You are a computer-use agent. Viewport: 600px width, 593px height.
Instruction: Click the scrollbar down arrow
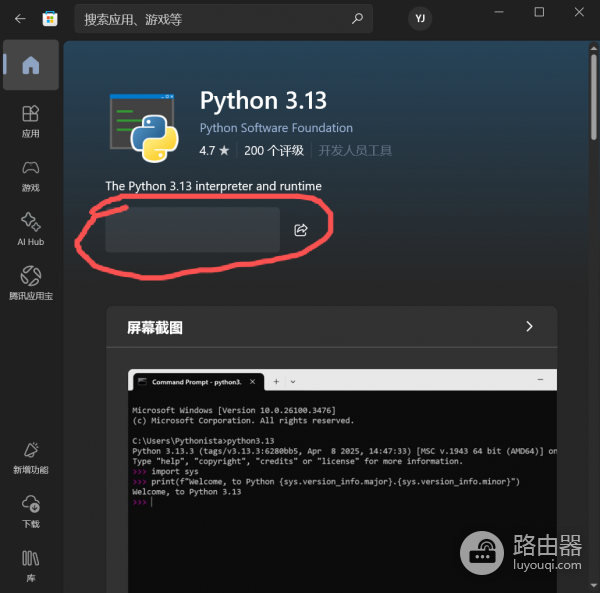[593, 585]
